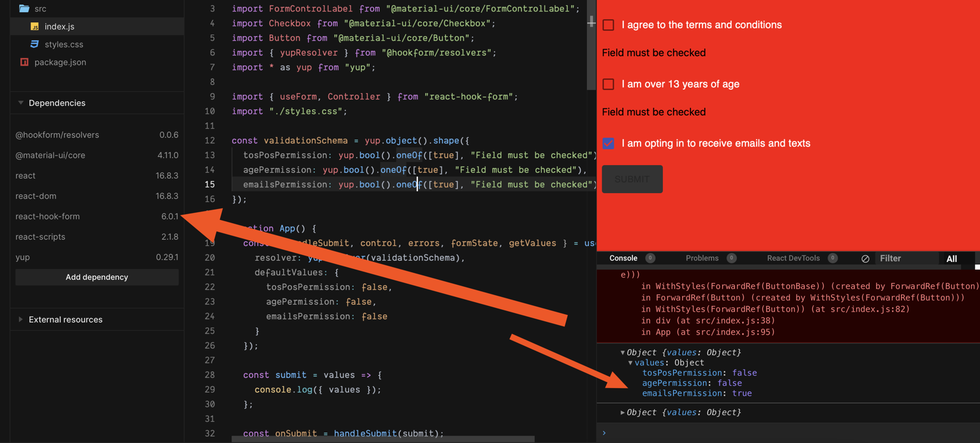Click the Problems counter badge
Screen dimensions: 980x443
tap(732, 258)
